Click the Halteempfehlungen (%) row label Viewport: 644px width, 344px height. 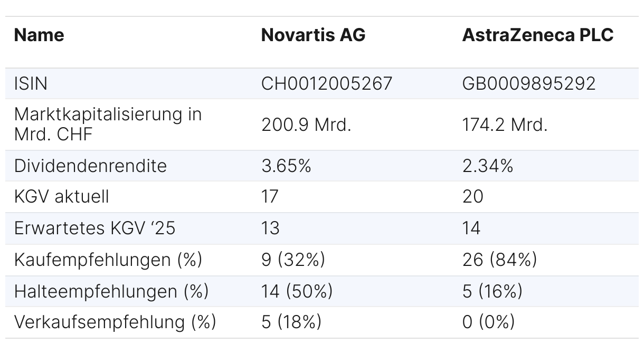[x=111, y=291]
